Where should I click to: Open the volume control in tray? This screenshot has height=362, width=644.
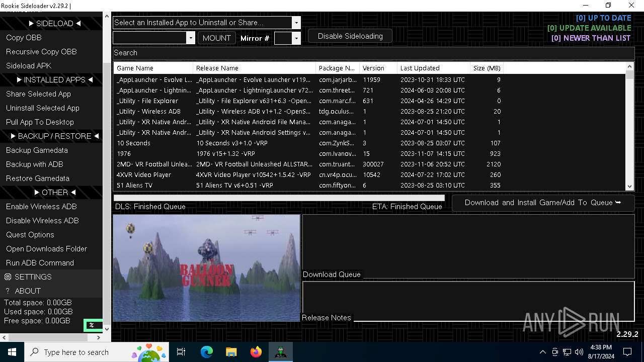tap(579, 352)
